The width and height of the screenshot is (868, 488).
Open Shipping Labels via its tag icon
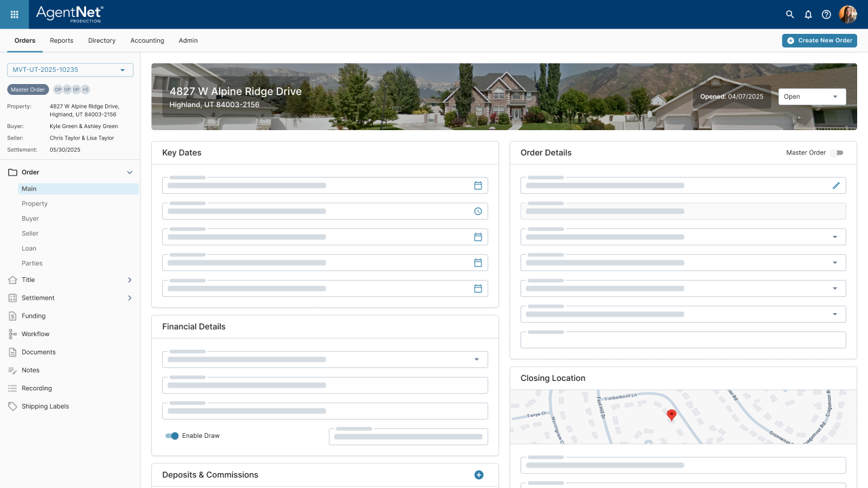13,407
